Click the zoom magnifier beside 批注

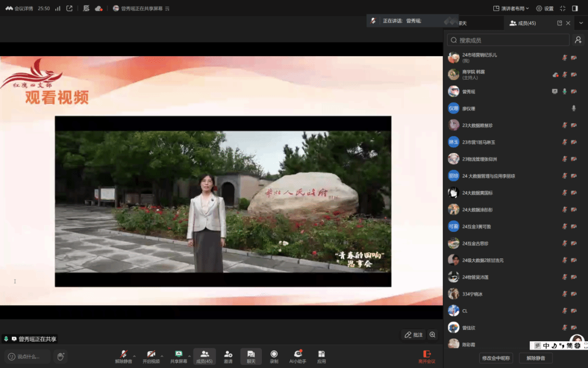point(433,335)
